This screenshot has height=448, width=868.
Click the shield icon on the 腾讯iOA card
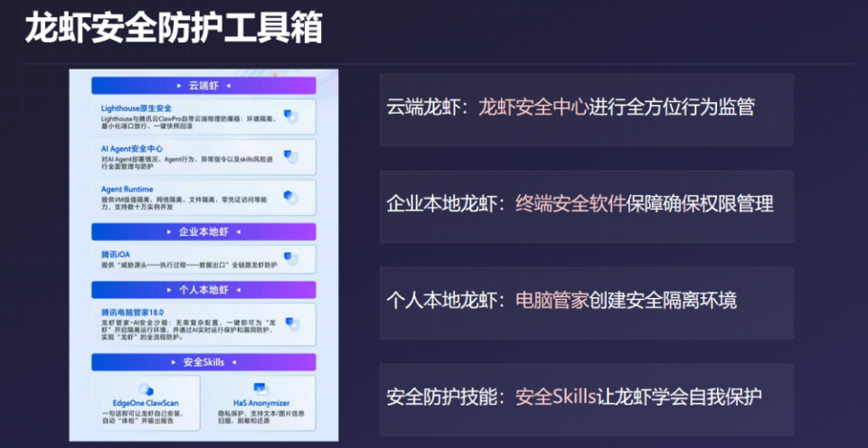pos(290,258)
